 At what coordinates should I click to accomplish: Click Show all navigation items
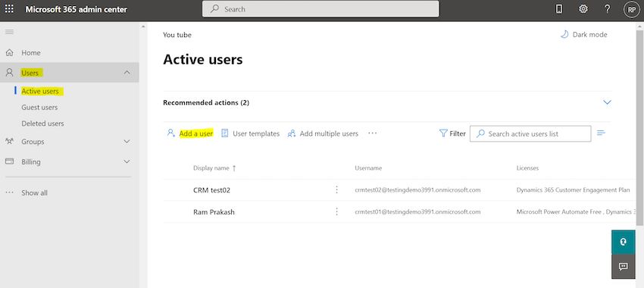(35, 193)
